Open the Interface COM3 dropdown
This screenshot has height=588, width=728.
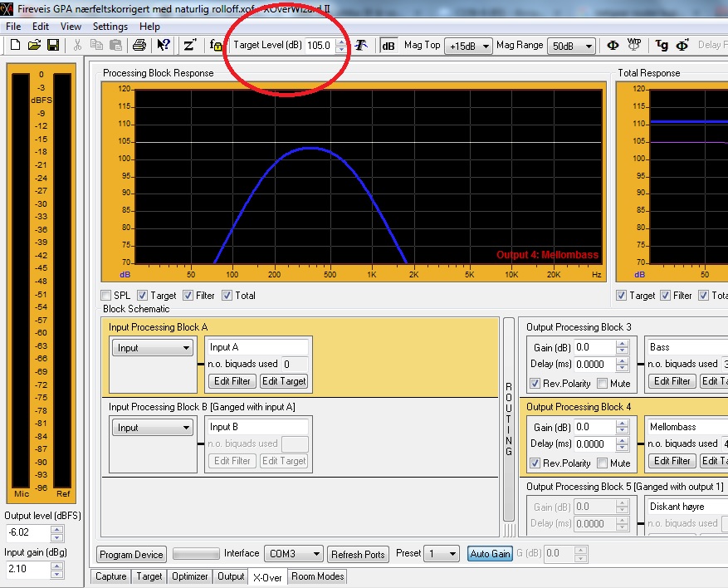(293, 554)
